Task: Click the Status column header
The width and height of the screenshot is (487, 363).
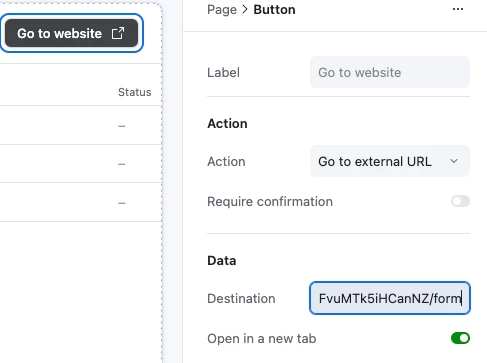Action: pos(135,92)
